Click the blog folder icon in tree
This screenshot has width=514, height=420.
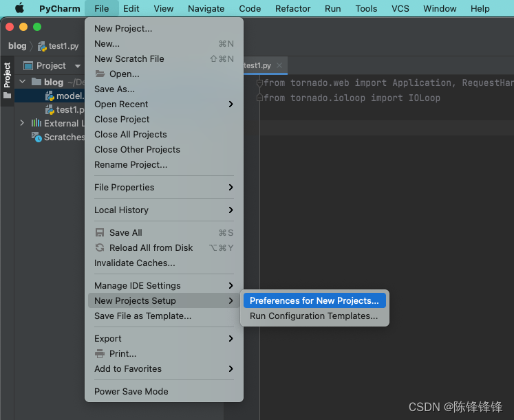click(x=36, y=82)
